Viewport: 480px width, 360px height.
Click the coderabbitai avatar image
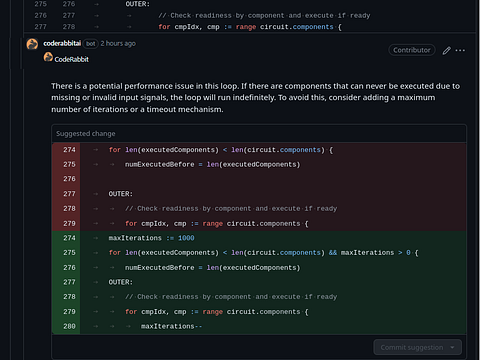32,44
